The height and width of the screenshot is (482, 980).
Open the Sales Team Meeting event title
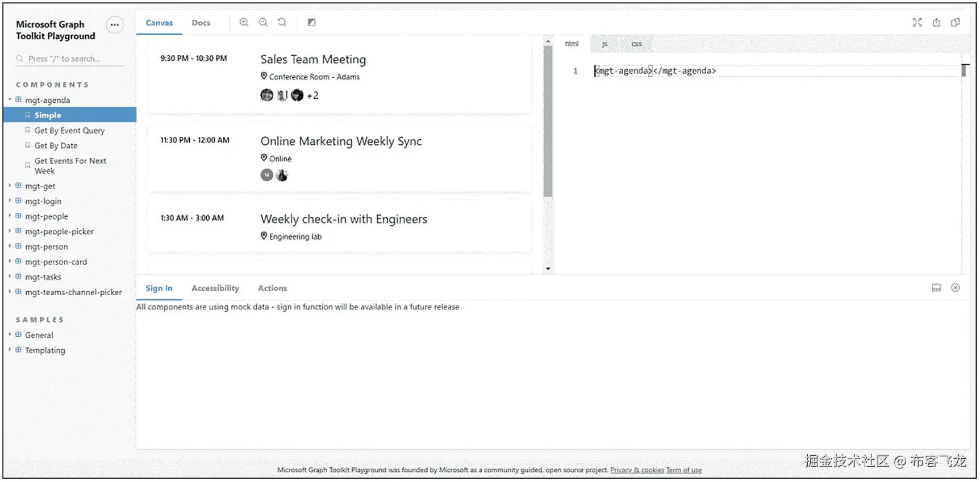click(x=313, y=59)
